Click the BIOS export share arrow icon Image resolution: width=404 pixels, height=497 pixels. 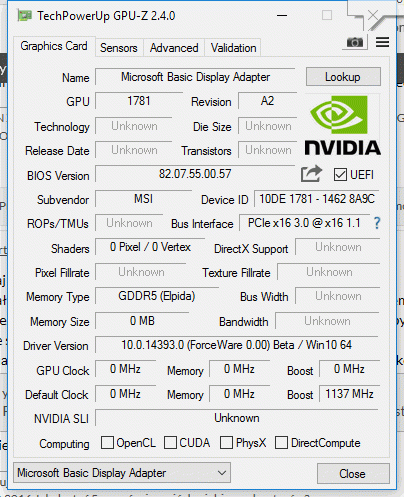311,174
